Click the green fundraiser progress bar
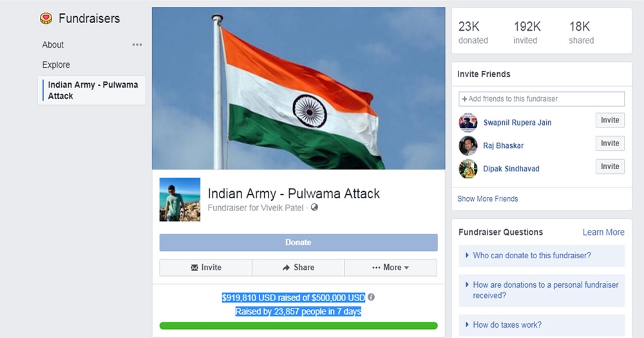Image resolution: width=644 pixels, height=338 pixels. (299, 326)
